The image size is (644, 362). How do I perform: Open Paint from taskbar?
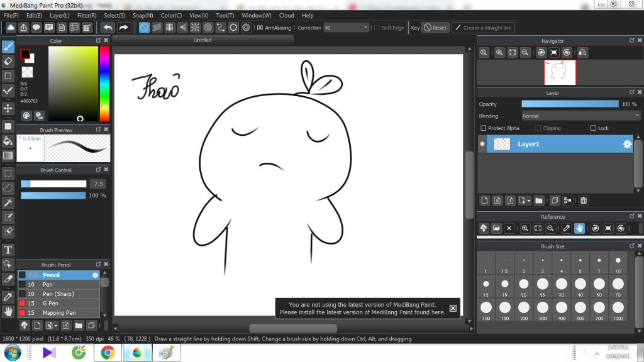pos(166,353)
